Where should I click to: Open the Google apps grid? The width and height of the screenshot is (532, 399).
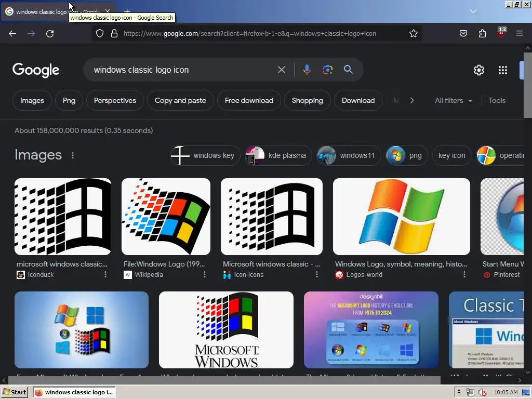coord(503,70)
